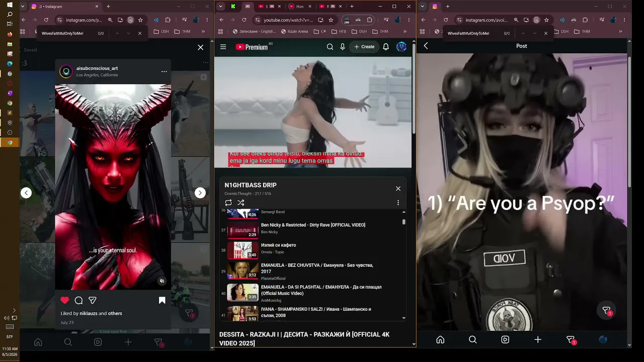Viewport: 644px width, 362px height.
Task: Open the profile avatar in the right Instagram bottom bar
Action: point(603,339)
